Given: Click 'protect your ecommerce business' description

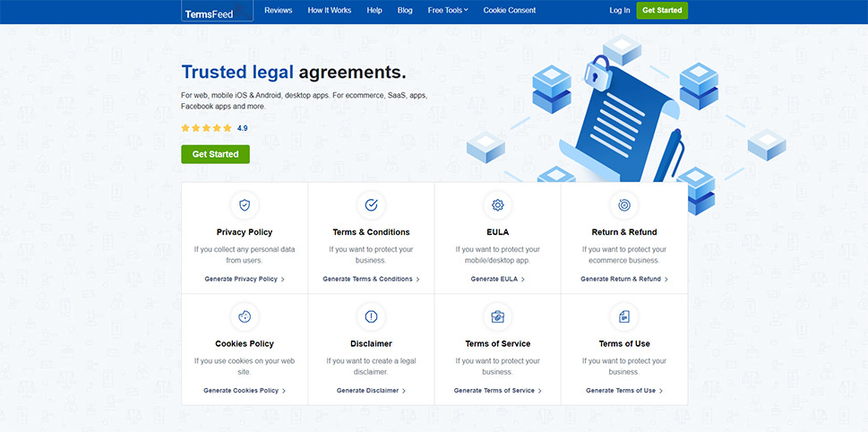Looking at the screenshot, I should click(624, 255).
